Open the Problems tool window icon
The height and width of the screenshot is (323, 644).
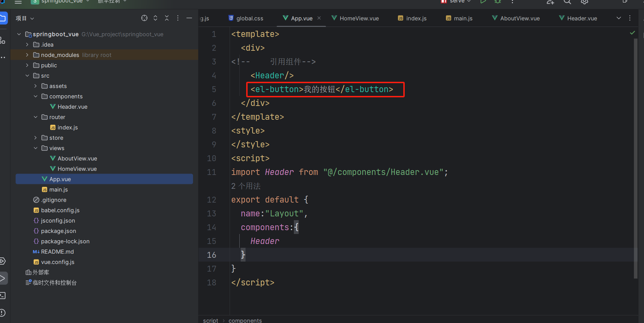pos(2,313)
